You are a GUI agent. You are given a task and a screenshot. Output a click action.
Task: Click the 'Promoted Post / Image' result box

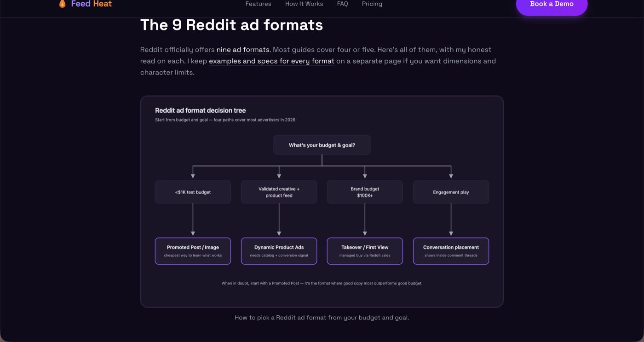point(193,251)
